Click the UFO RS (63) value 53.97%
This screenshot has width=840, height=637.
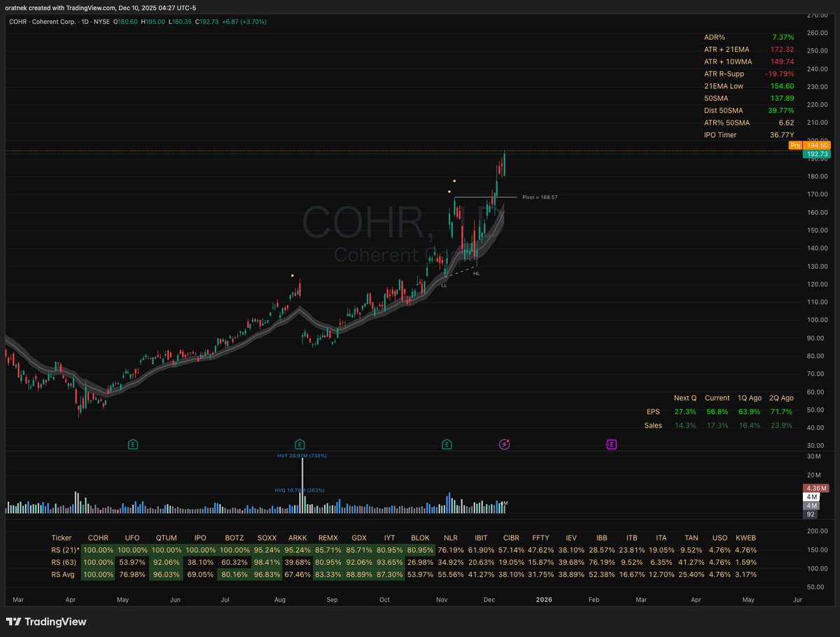point(132,562)
